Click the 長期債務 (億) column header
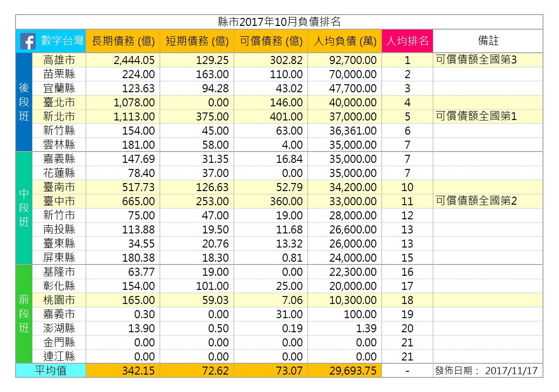559x392 pixels. [123, 41]
